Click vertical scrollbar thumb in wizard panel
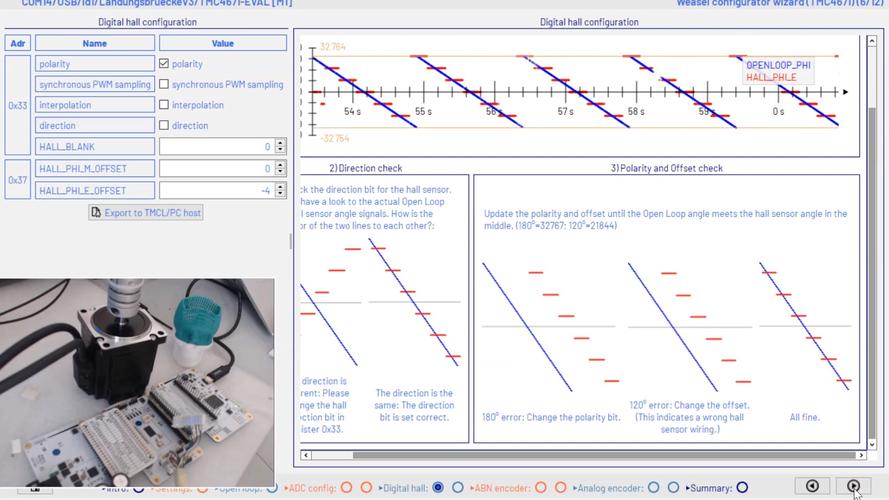The height and width of the screenshot is (500, 889). (x=872, y=272)
